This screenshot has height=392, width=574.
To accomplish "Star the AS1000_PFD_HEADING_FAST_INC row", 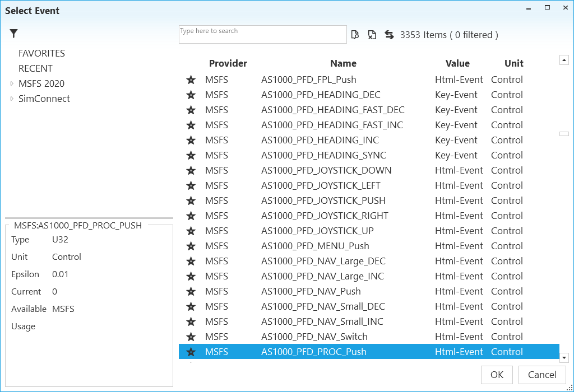I will 191,125.
